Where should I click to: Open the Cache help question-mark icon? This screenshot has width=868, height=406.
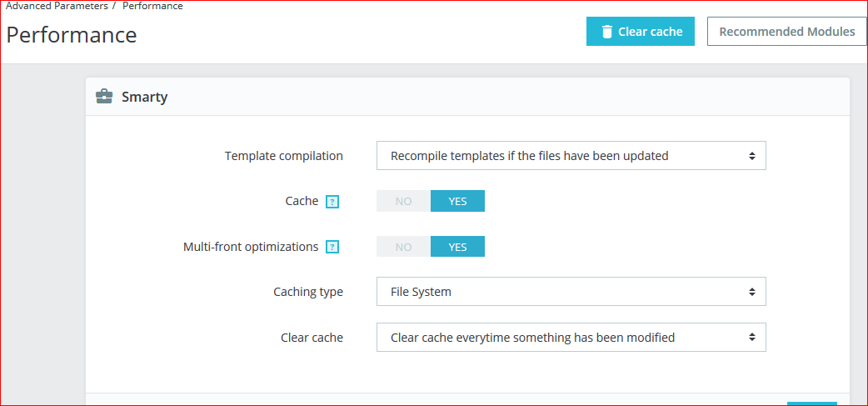point(332,202)
